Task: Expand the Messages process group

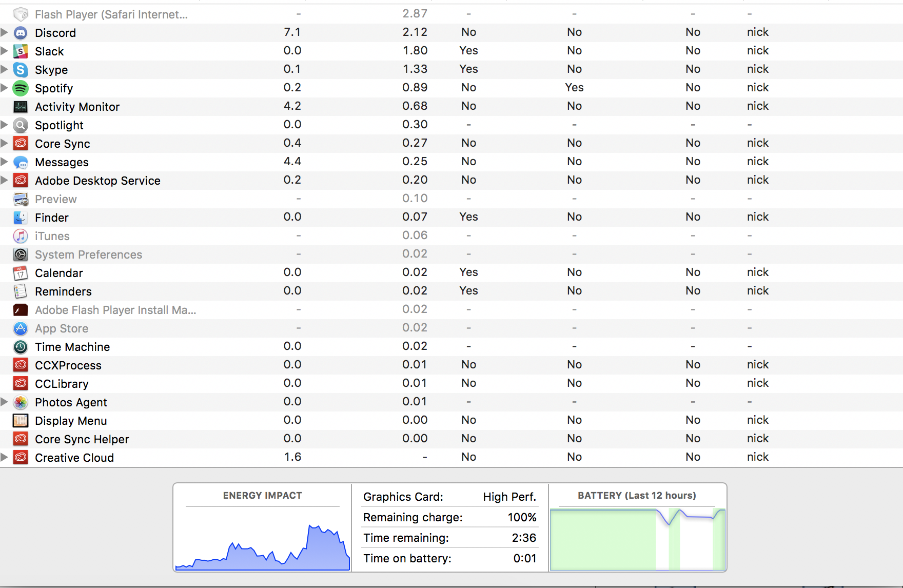Action: 4,162
